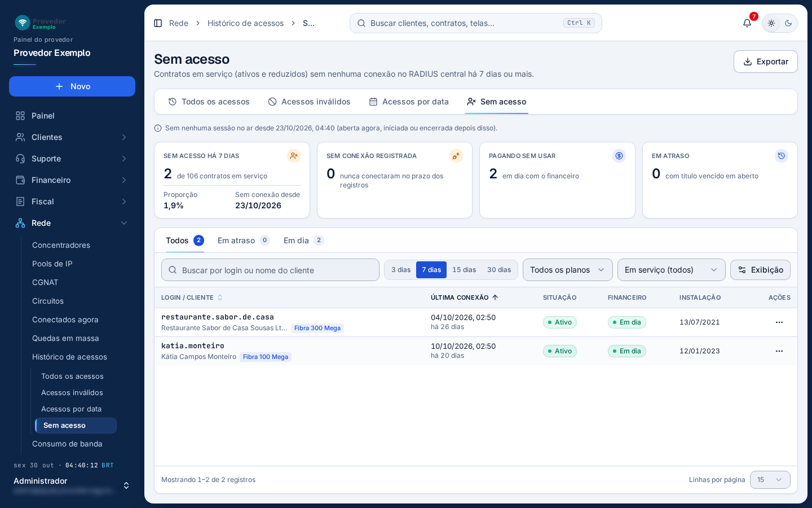The width and height of the screenshot is (812, 508).
Task: Open Concentradores in the Rede menu
Action: click(x=61, y=245)
